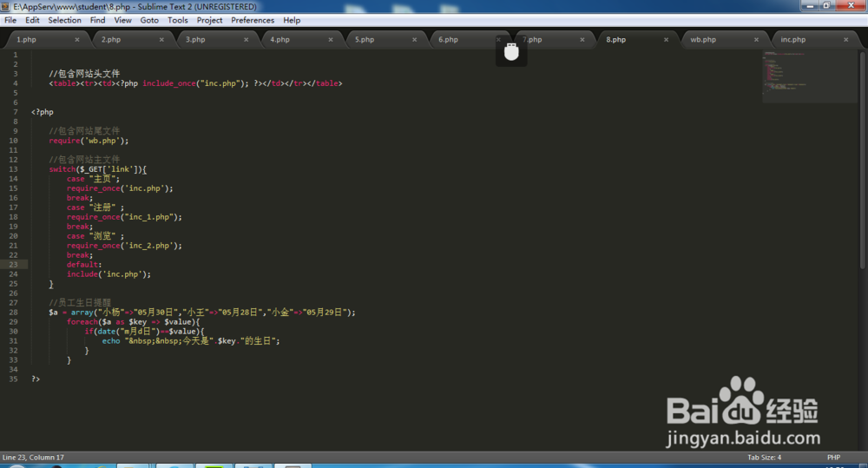The image size is (868, 468).
Task: Click line number 13 in the gutter
Action: pos(13,169)
